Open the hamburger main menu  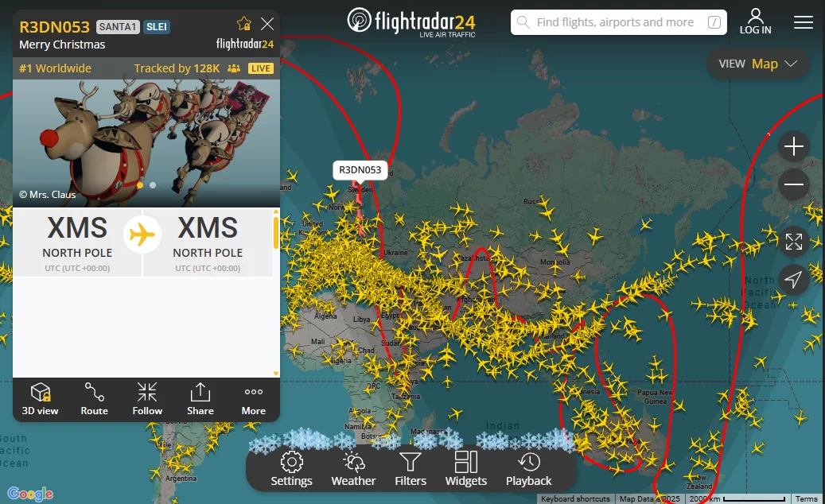pyautogui.click(x=804, y=22)
